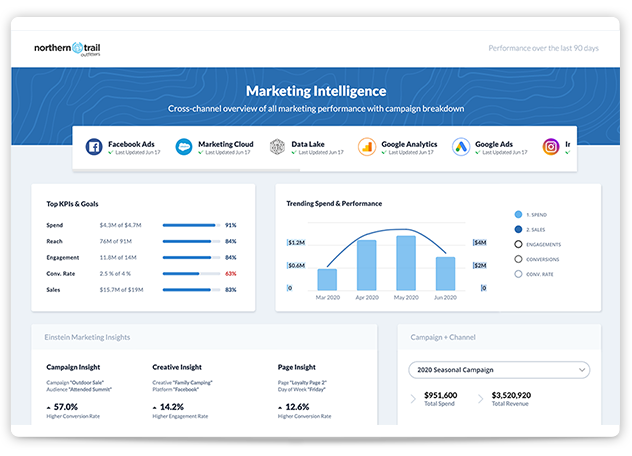Click the up arrow beside 57.0%

point(49,408)
